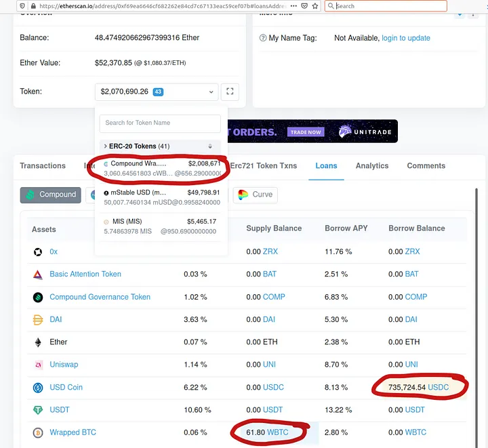
Task: Click the DAI coin icon
Action: click(x=38, y=320)
